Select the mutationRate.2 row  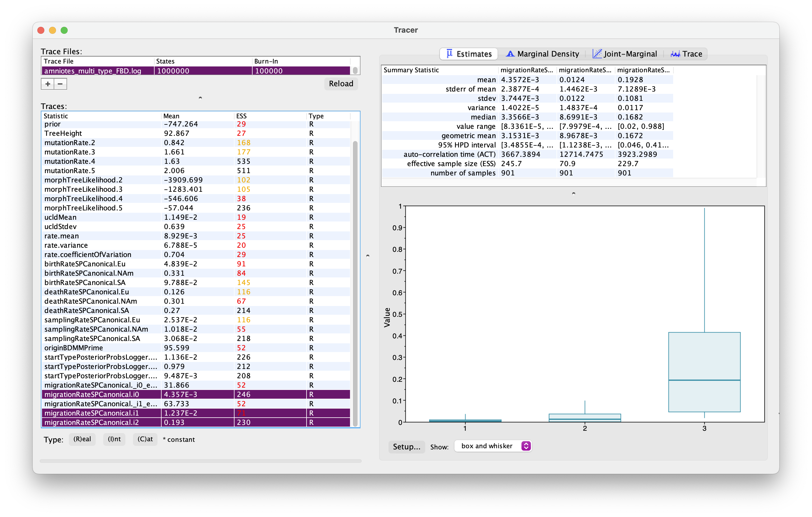click(x=196, y=143)
